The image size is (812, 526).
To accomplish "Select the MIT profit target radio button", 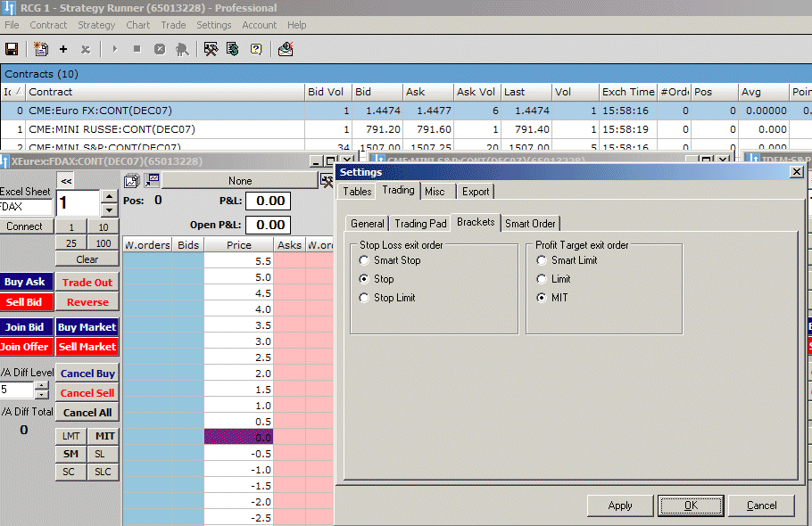I will [x=542, y=298].
